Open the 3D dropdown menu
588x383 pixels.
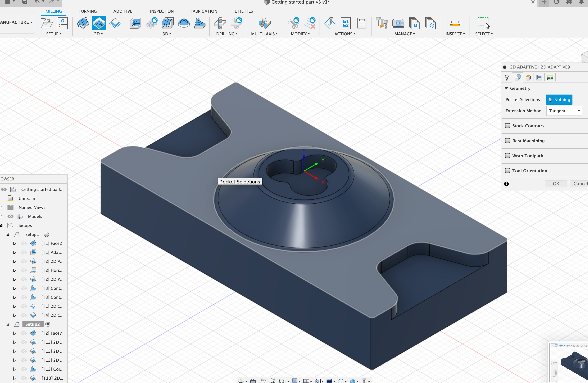[x=167, y=34]
